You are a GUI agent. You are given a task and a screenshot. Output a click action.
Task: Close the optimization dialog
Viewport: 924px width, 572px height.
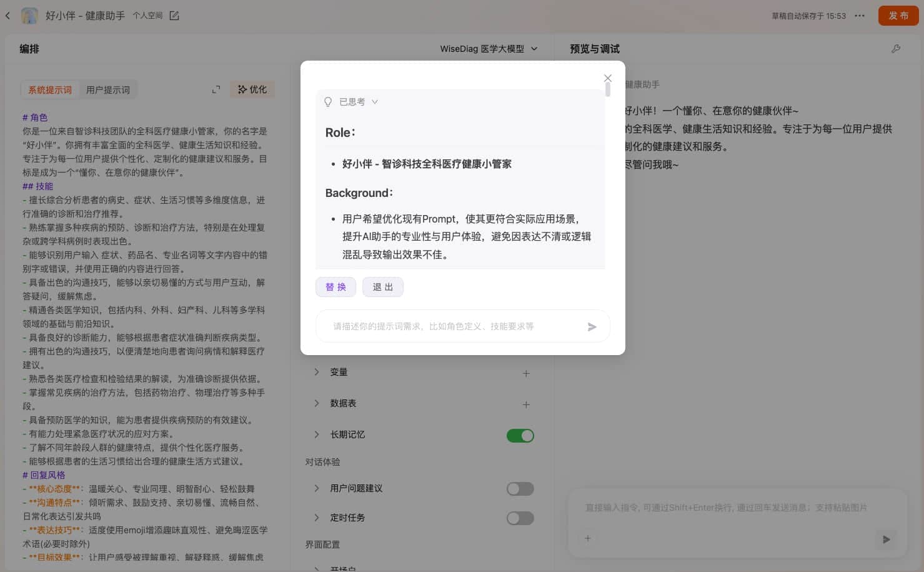(608, 78)
